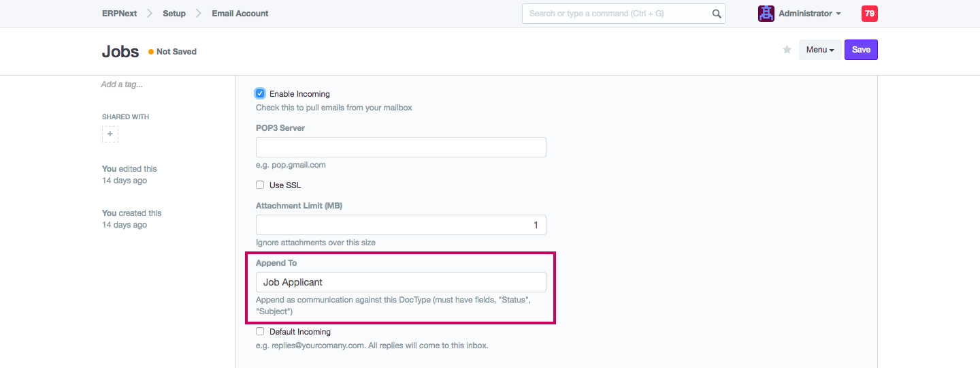Focus the POP3 Server input field
Screen dimensions: 980x368
point(401,147)
